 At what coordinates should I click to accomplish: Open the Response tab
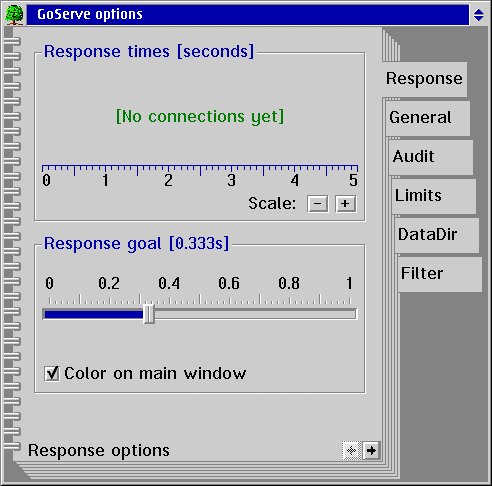coord(424,79)
